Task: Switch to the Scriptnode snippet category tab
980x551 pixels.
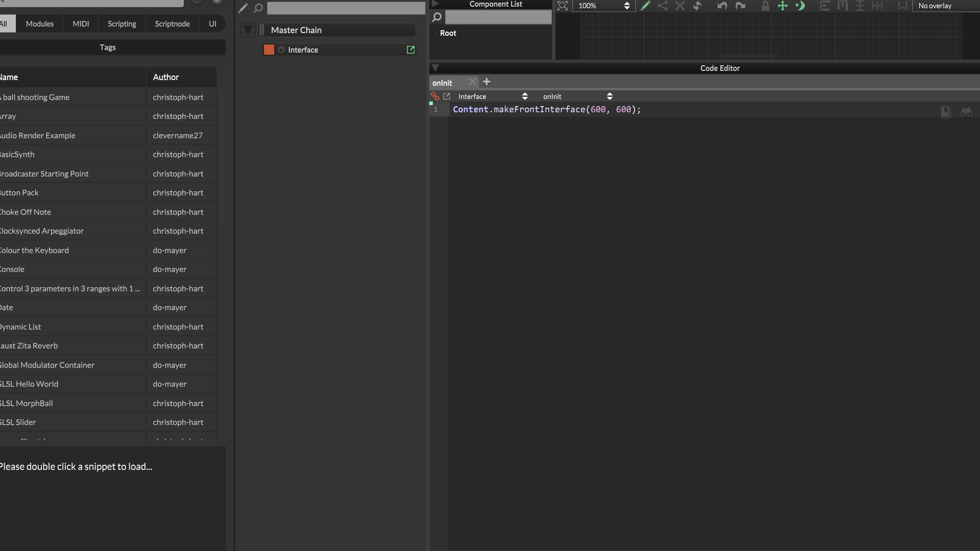Action: tap(173, 23)
